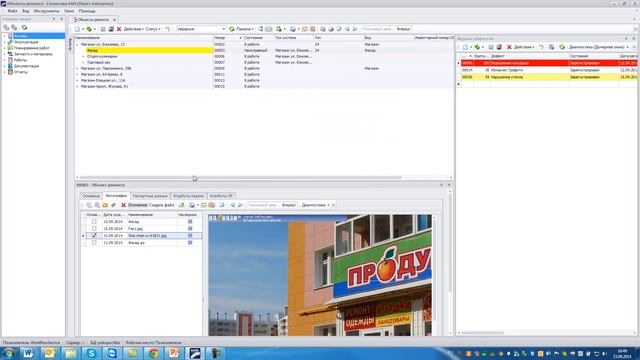Open Действия in defects journal toolbar
The width and height of the screenshot is (640, 360).
click(x=524, y=47)
